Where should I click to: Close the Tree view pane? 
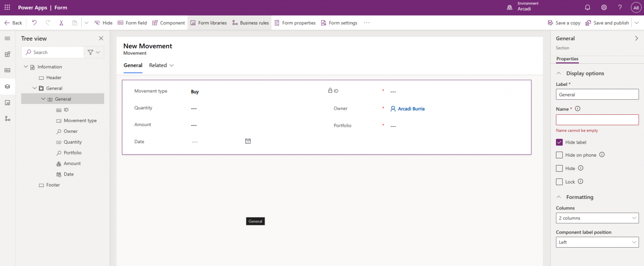click(x=101, y=38)
